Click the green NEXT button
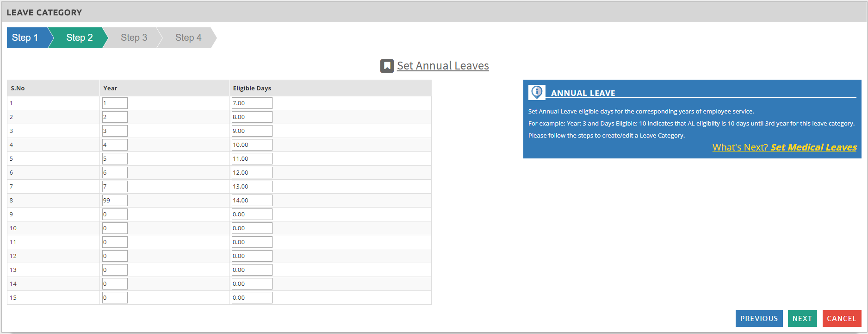The width and height of the screenshot is (868, 334). click(x=802, y=318)
